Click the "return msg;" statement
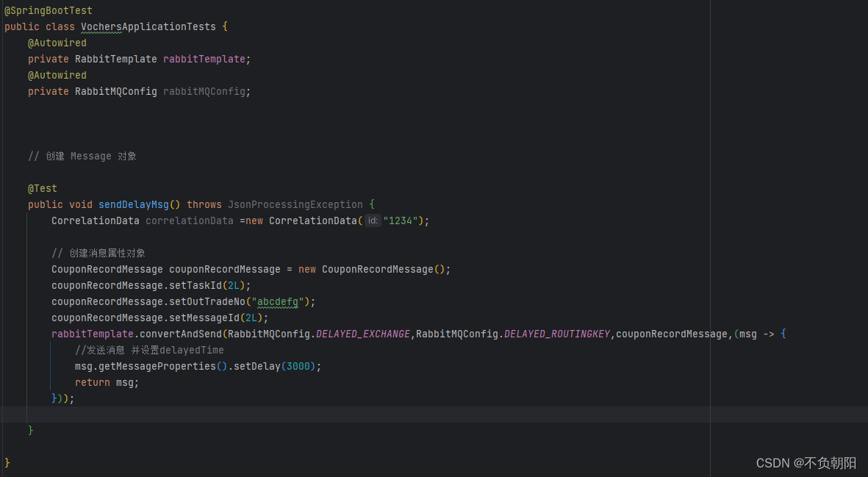This screenshot has height=477, width=868. pyautogui.click(x=107, y=382)
